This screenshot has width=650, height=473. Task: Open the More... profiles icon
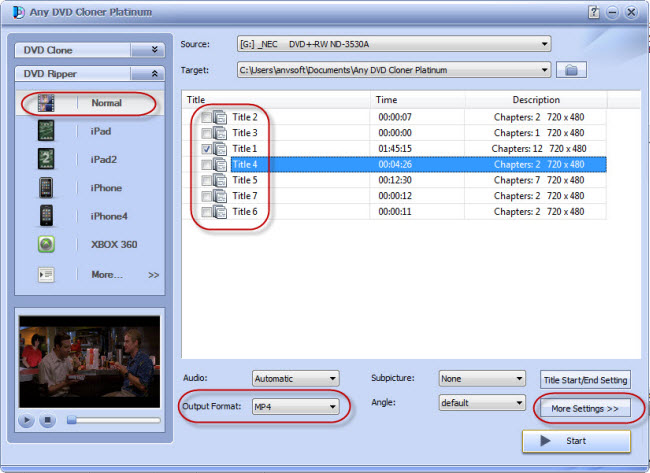(46, 274)
